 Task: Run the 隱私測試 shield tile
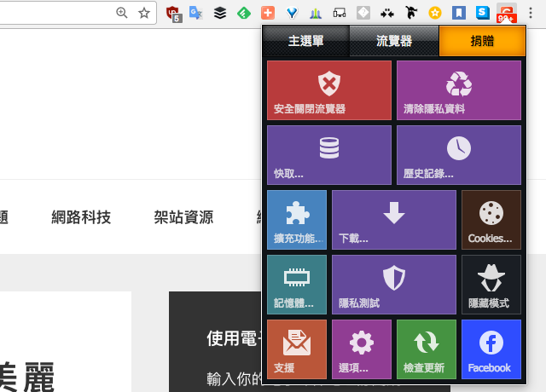pyautogui.click(x=393, y=285)
